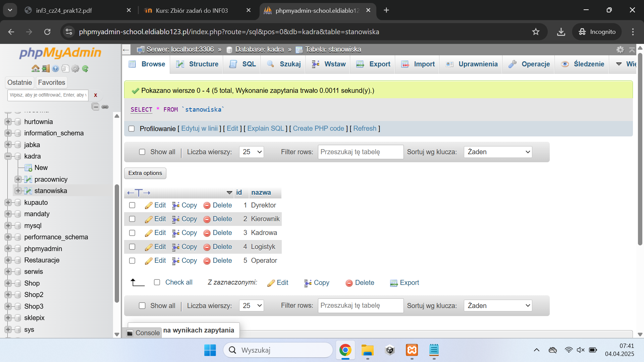This screenshot has height=362, width=644.
Task: Click the bulk Export icon below the table
Action: coord(394,283)
